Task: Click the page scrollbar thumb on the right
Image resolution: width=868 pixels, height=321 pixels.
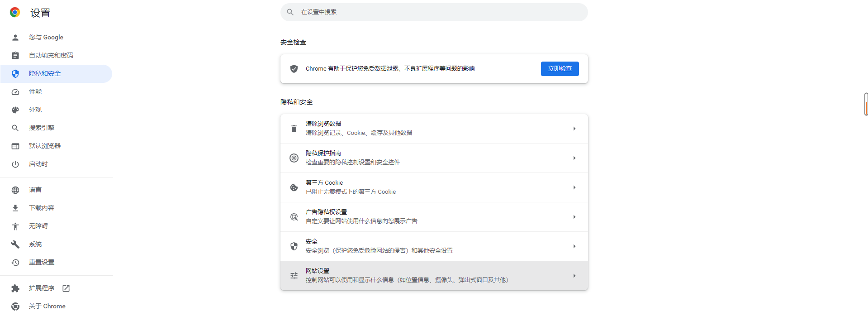Action: pyautogui.click(x=866, y=104)
